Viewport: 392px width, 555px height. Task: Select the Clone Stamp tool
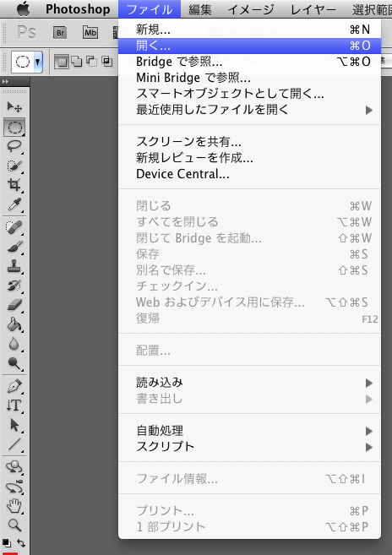(x=14, y=266)
